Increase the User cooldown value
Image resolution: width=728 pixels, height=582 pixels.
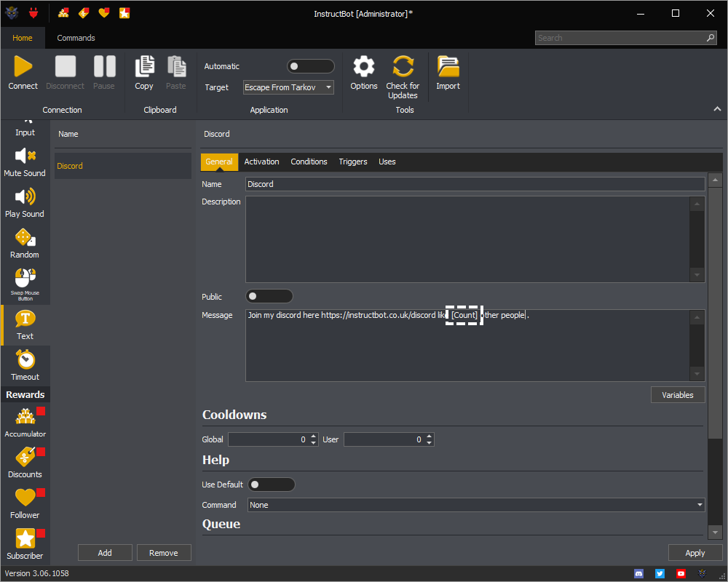pos(430,436)
